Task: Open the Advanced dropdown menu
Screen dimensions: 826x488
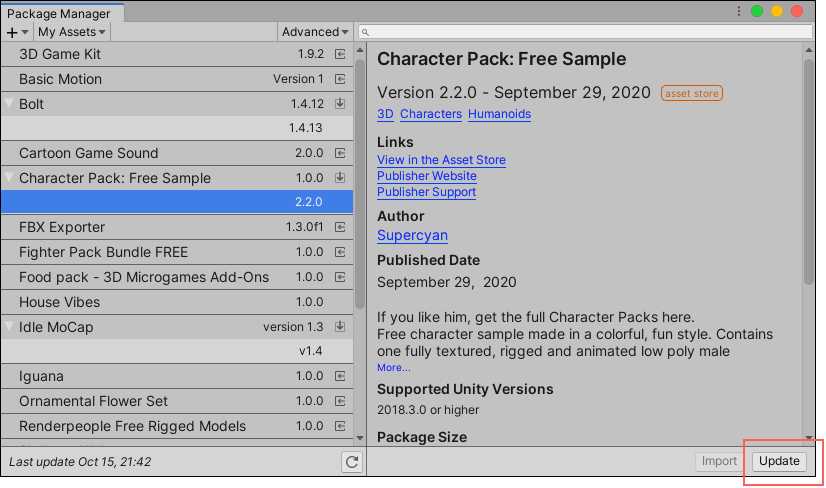Action: 315,32
